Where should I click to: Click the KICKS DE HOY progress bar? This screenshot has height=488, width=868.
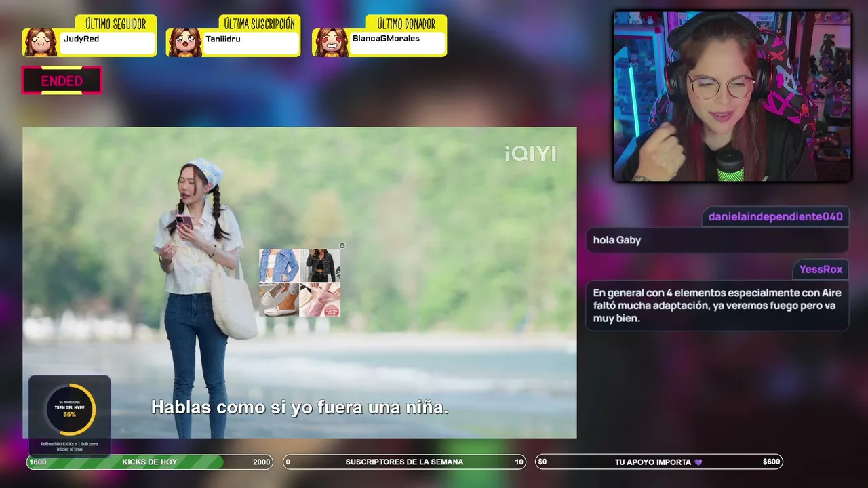coord(149,462)
